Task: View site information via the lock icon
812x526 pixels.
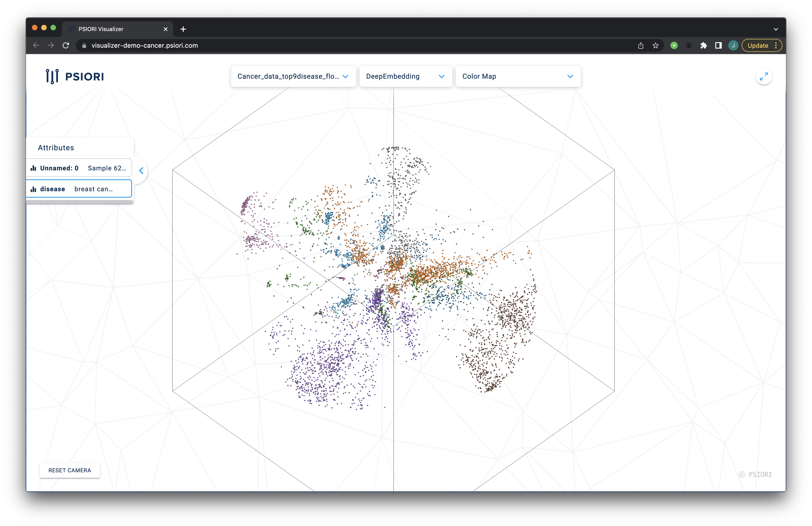Action: [84, 45]
